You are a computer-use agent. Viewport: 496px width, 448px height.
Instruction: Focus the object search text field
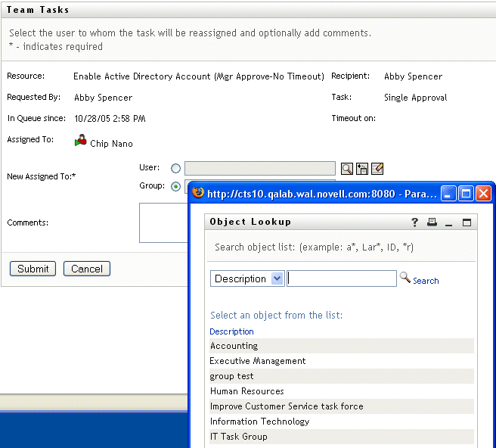(342, 278)
